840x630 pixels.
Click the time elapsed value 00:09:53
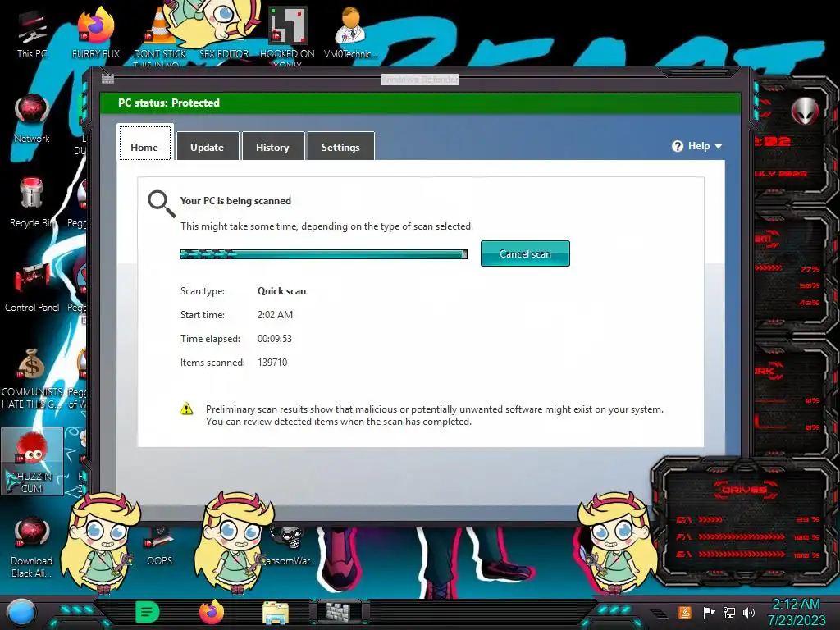tap(274, 339)
